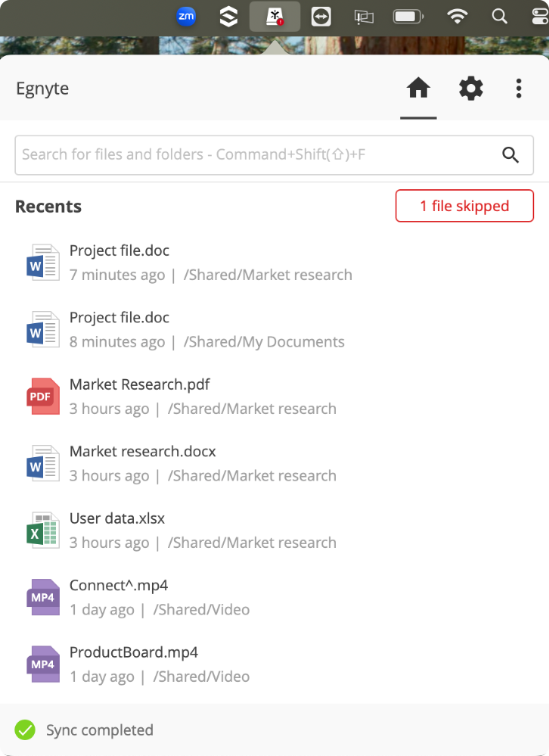Click the green sync completed checkmark icon
Viewport: 549px width, 756px height.
25,730
